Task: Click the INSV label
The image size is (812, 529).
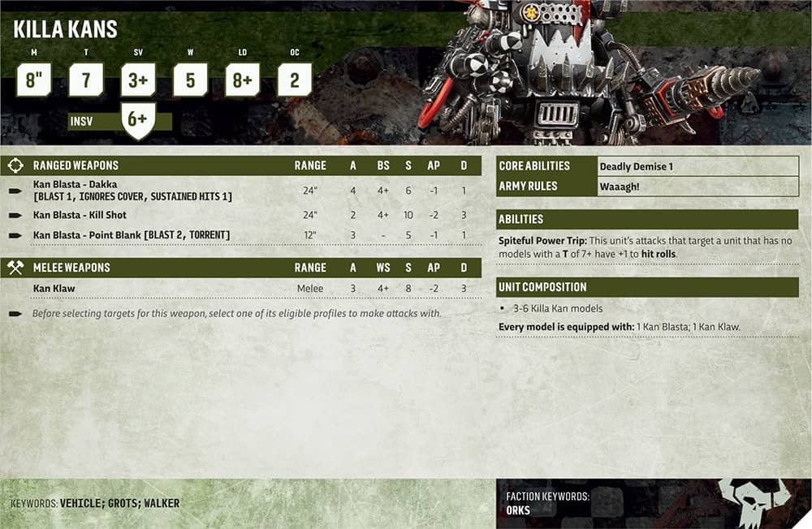Action: (x=81, y=122)
